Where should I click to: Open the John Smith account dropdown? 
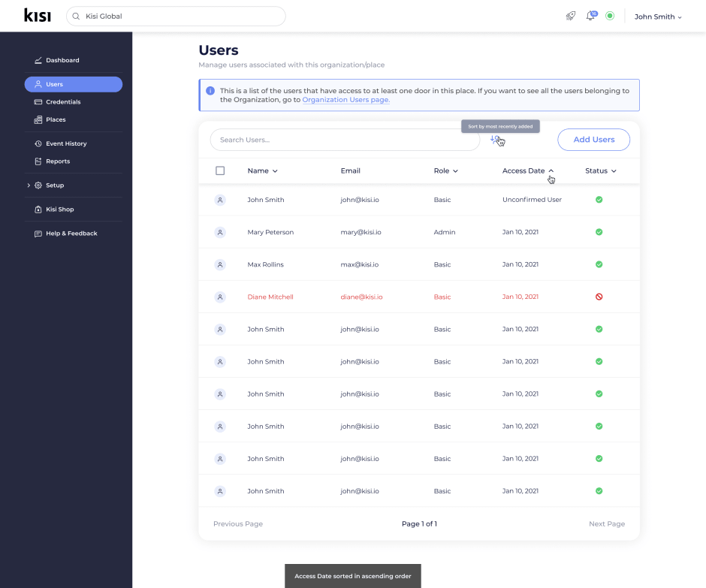pos(658,17)
